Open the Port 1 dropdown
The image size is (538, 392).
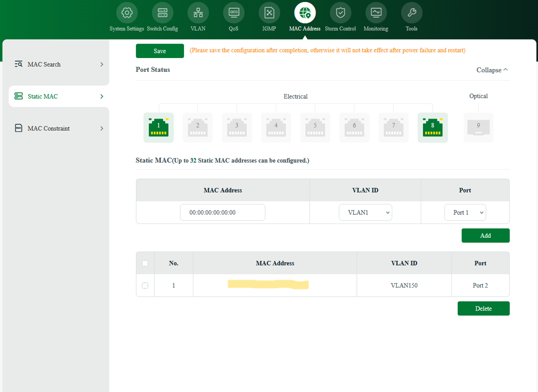coord(465,213)
